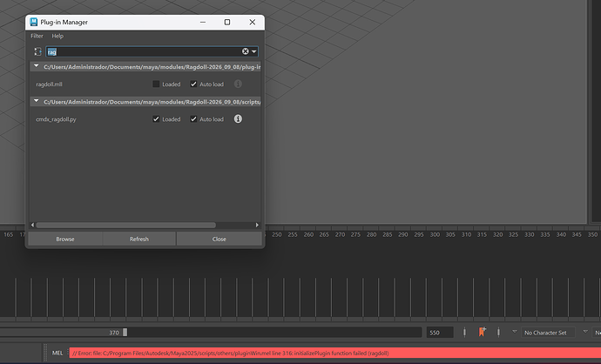Click the Maya icon in Plug-in Manager title bar
The image size is (601, 364).
[x=34, y=22]
